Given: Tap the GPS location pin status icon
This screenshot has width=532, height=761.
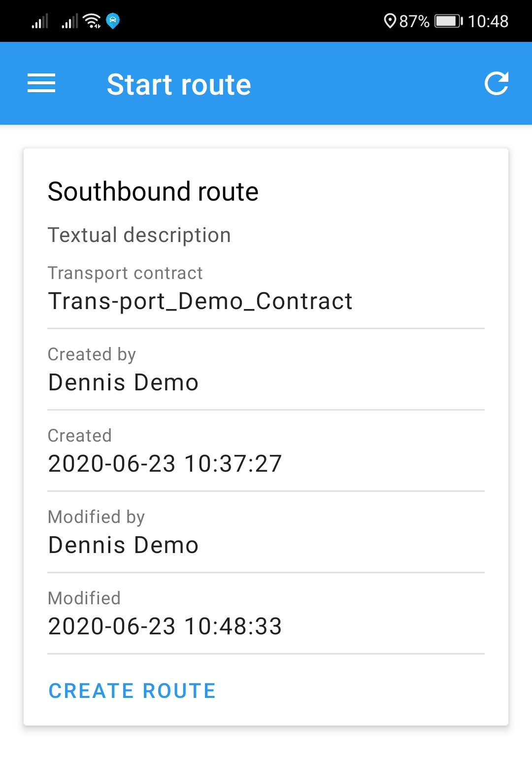Looking at the screenshot, I should point(390,21).
